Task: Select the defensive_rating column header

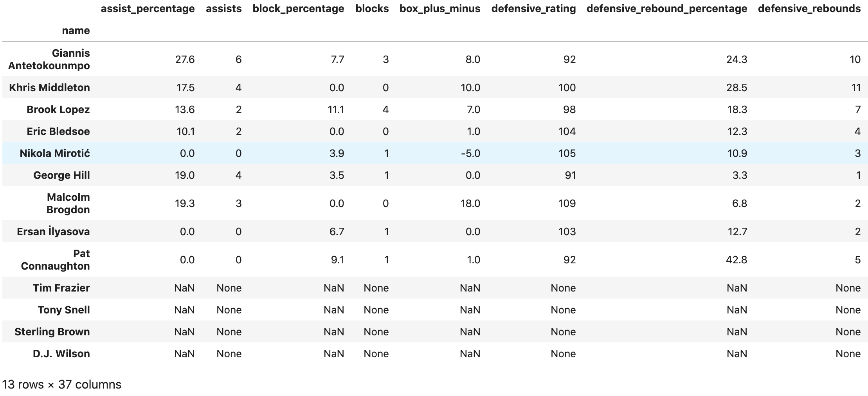Action: [x=534, y=9]
